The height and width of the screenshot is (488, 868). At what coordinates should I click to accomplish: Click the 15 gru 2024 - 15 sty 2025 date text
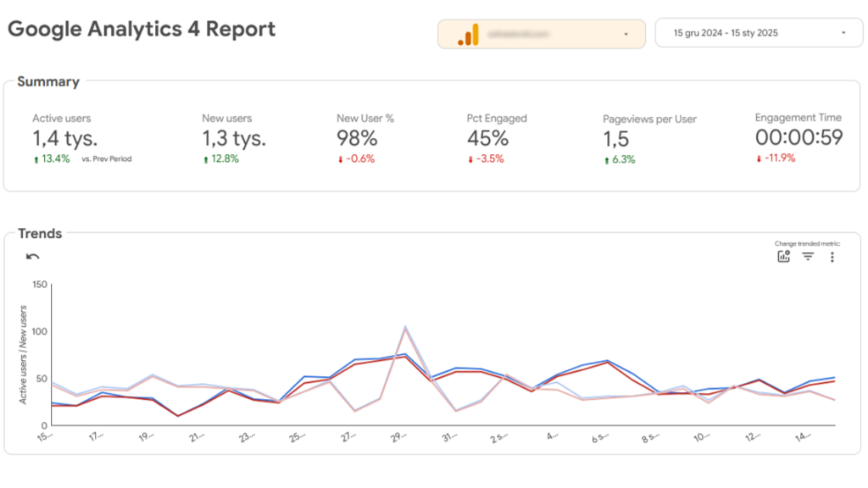pyautogui.click(x=726, y=33)
